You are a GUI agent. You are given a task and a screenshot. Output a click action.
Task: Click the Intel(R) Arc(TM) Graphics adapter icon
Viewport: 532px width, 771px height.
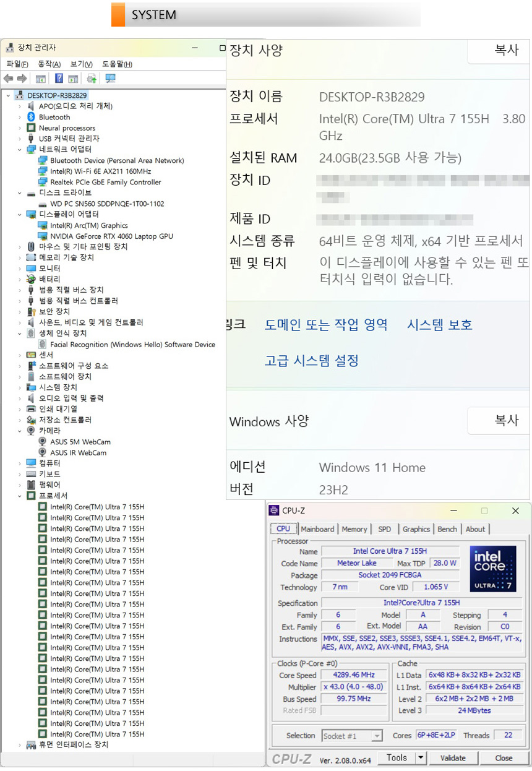pos(43,225)
